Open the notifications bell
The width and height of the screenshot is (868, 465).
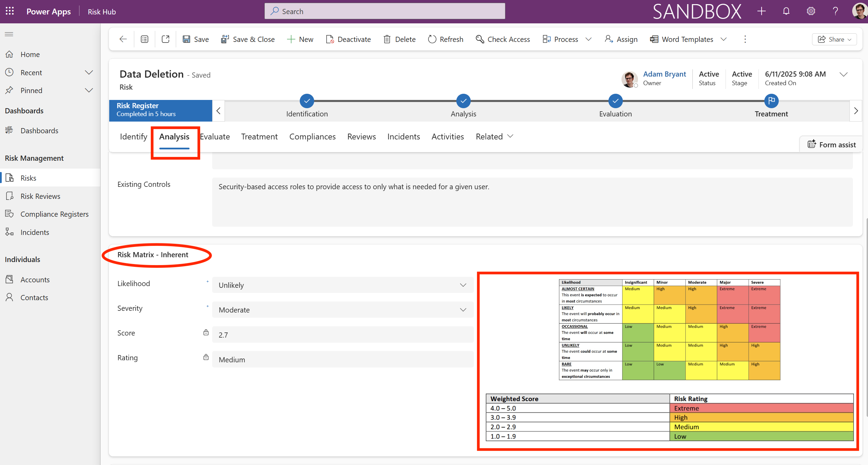(786, 11)
